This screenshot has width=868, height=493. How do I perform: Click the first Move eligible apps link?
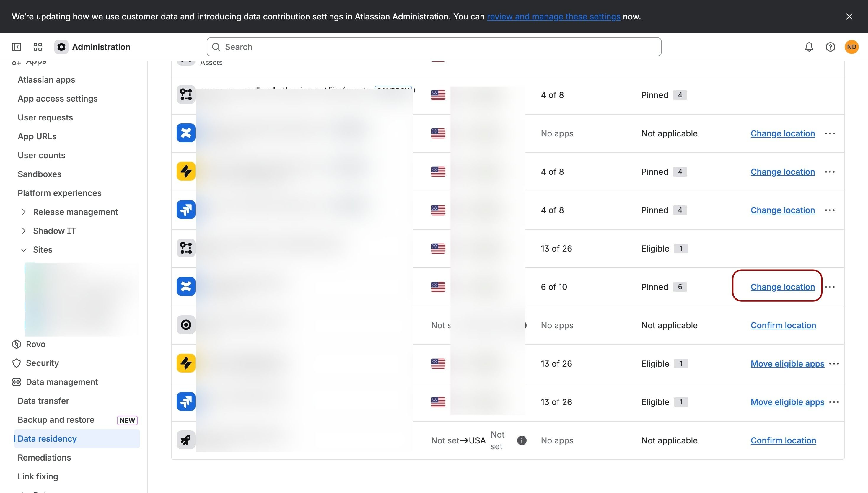(x=787, y=364)
